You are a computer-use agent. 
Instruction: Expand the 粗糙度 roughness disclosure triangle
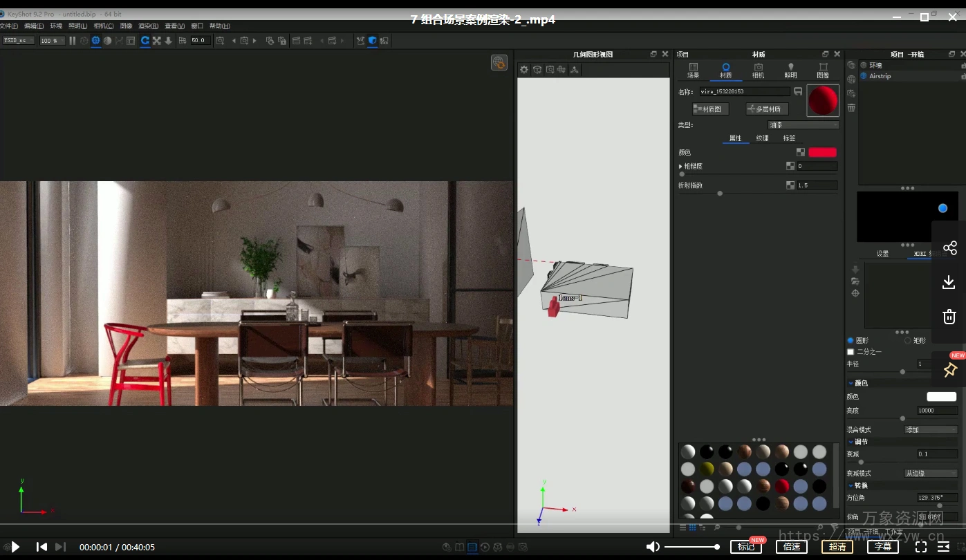[x=680, y=167]
